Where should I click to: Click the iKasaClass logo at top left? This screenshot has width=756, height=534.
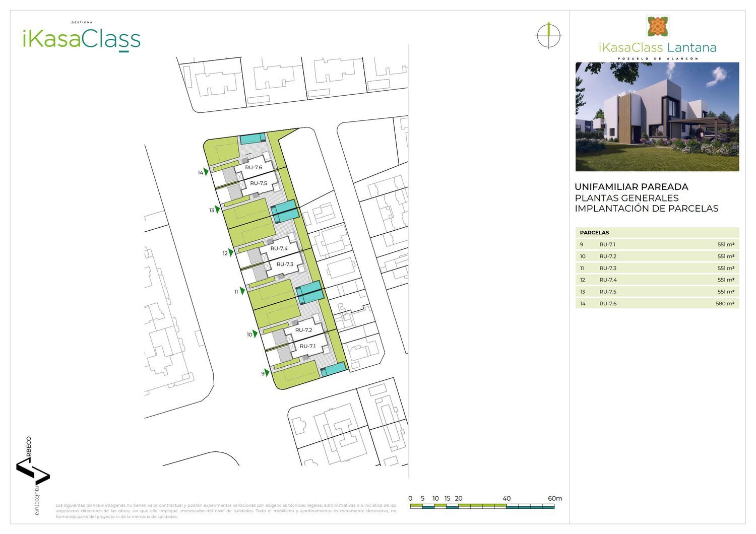click(x=81, y=38)
